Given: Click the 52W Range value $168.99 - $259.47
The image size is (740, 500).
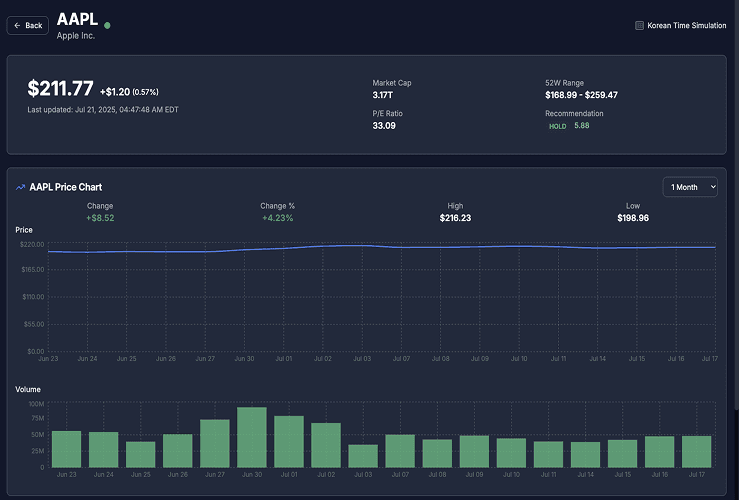Looking at the screenshot, I should tap(581, 95).
